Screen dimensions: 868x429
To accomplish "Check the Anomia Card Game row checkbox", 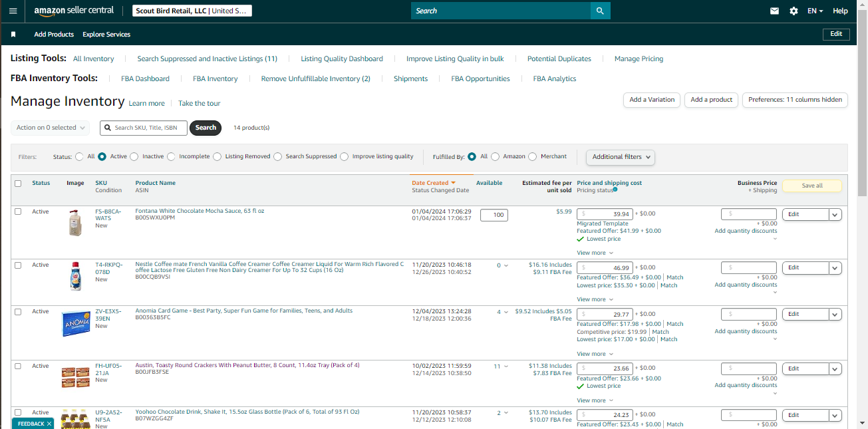I will (18, 311).
